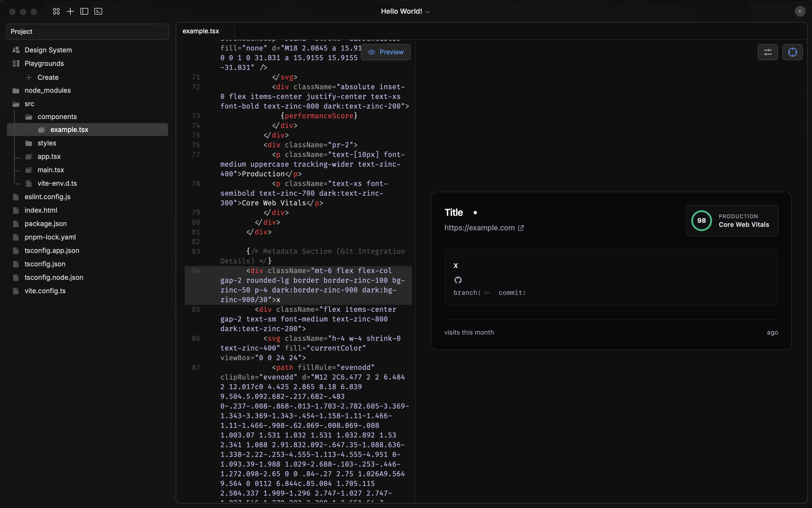Open eslint.config.js file

click(47, 197)
